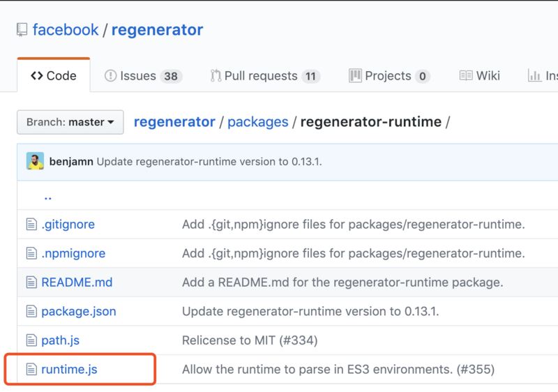The height and width of the screenshot is (392, 558).
Task: Click the file icon beside runtime.js
Action: [x=30, y=370]
